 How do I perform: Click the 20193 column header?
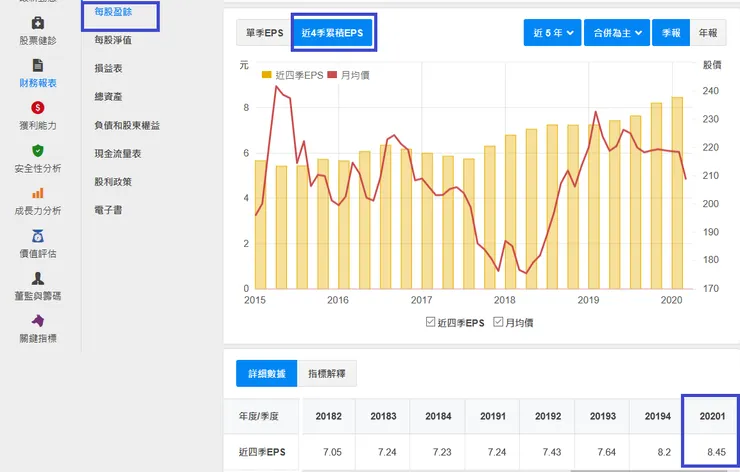tap(603, 416)
